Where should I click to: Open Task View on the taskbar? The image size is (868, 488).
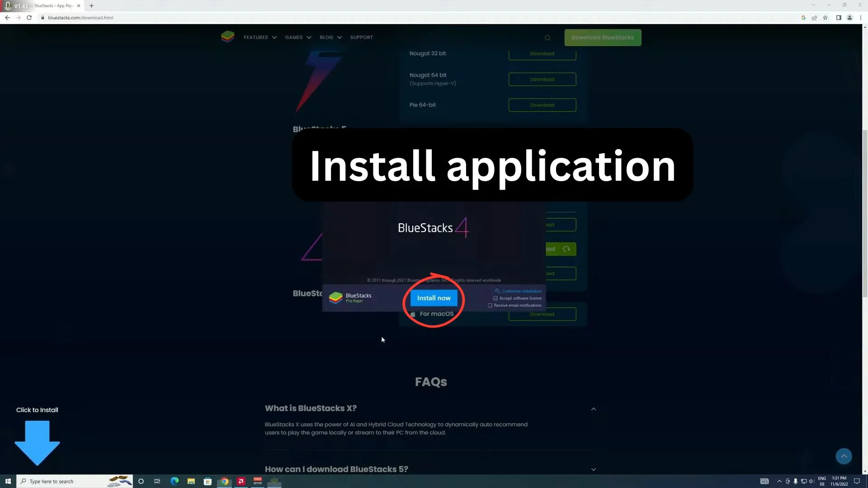click(x=157, y=481)
